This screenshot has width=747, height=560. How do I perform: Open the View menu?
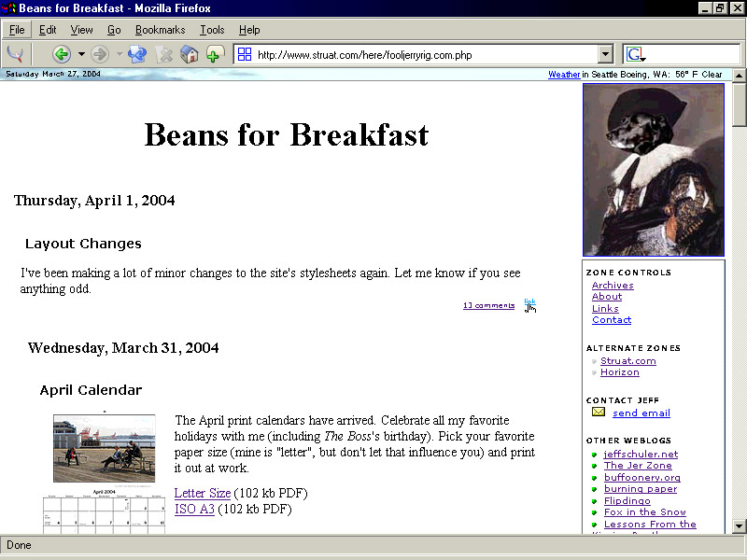coord(82,30)
